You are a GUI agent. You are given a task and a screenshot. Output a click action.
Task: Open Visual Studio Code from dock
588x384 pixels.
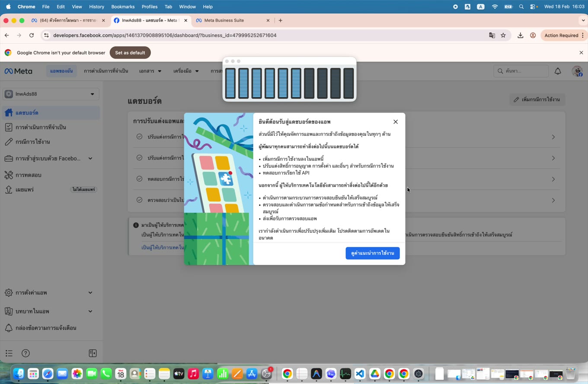pos(360,374)
